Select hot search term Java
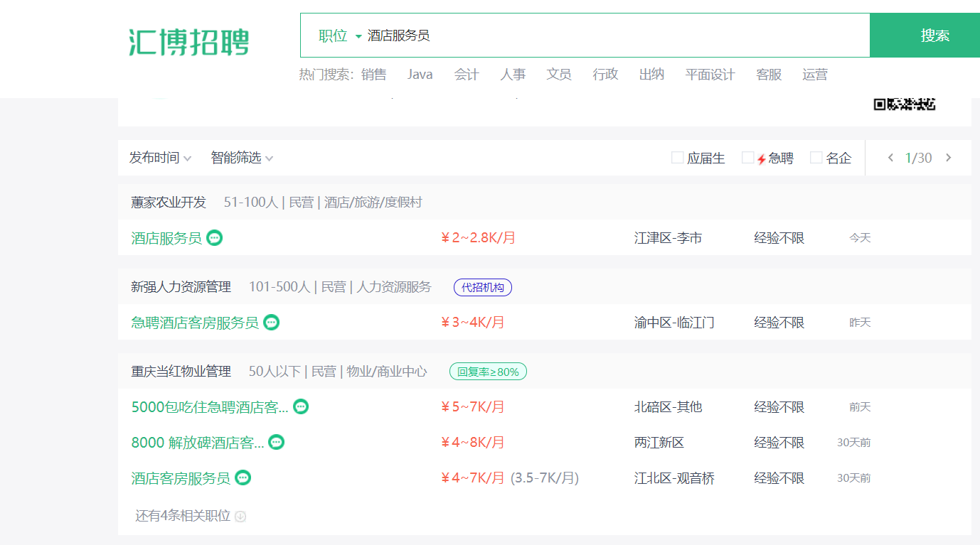980x545 pixels. point(420,75)
